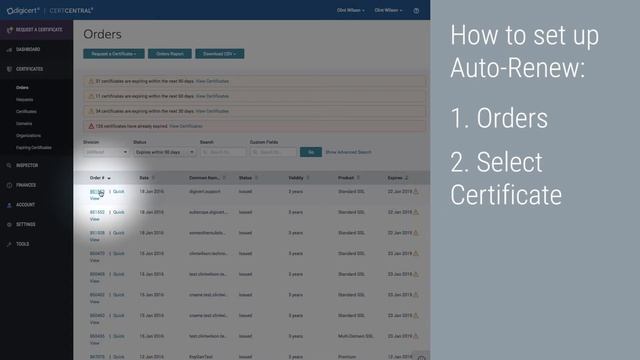Click the Account person icon in sidebar

pyautogui.click(x=9, y=205)
